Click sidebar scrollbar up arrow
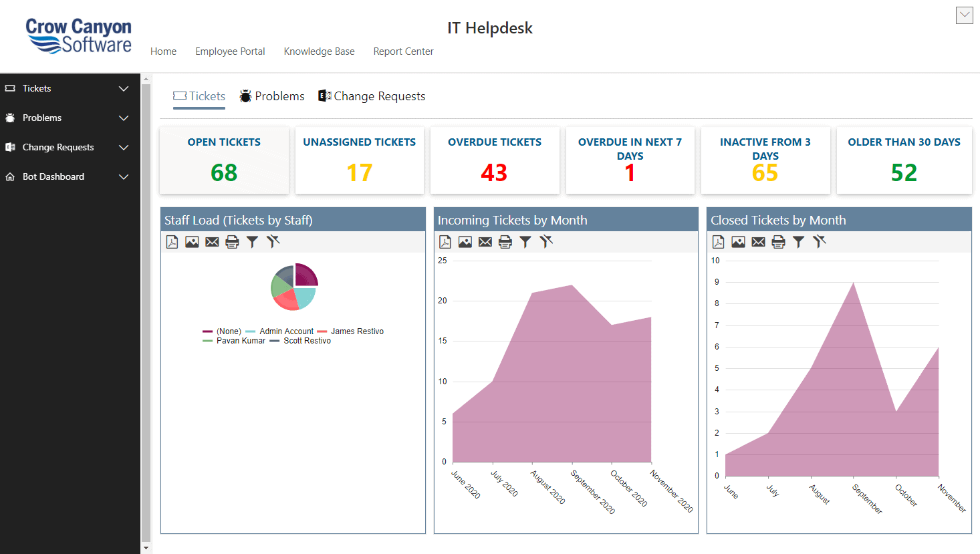980x554 pixels. 146,79
